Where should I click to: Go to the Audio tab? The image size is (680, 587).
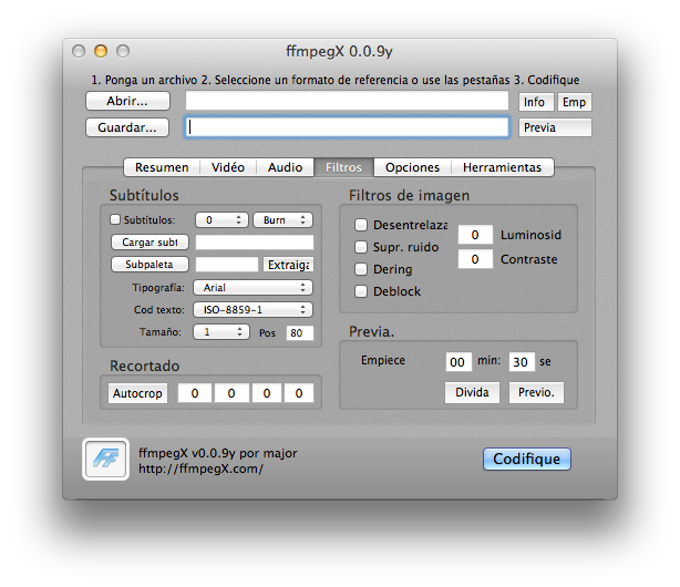click(x=285, y=167)
